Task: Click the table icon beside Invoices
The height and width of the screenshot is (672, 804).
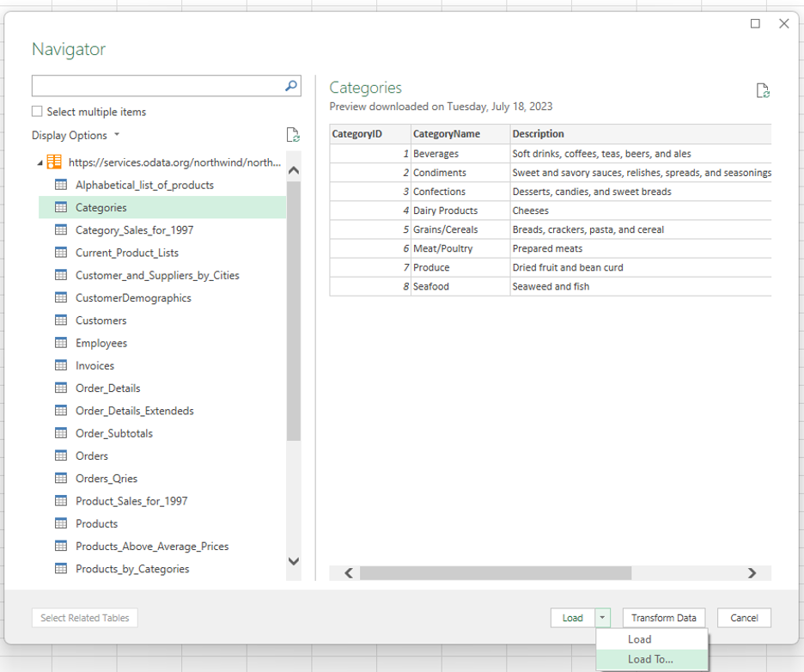Action: pyautogui.click(x=60, y=364)
